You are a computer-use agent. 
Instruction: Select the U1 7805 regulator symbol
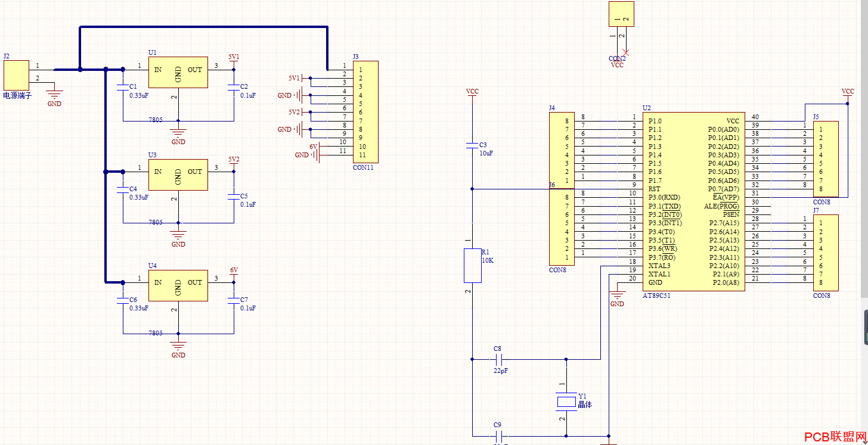pyautogui.click(x=178, y=72)
